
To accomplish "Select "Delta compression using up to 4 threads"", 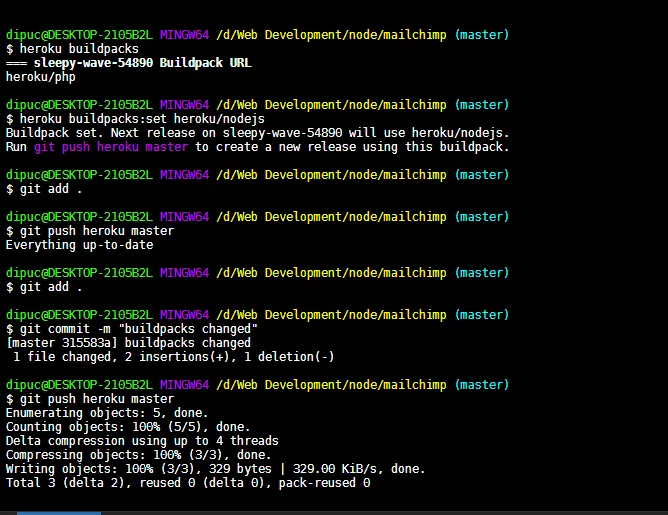I will [x=142, y=441].
